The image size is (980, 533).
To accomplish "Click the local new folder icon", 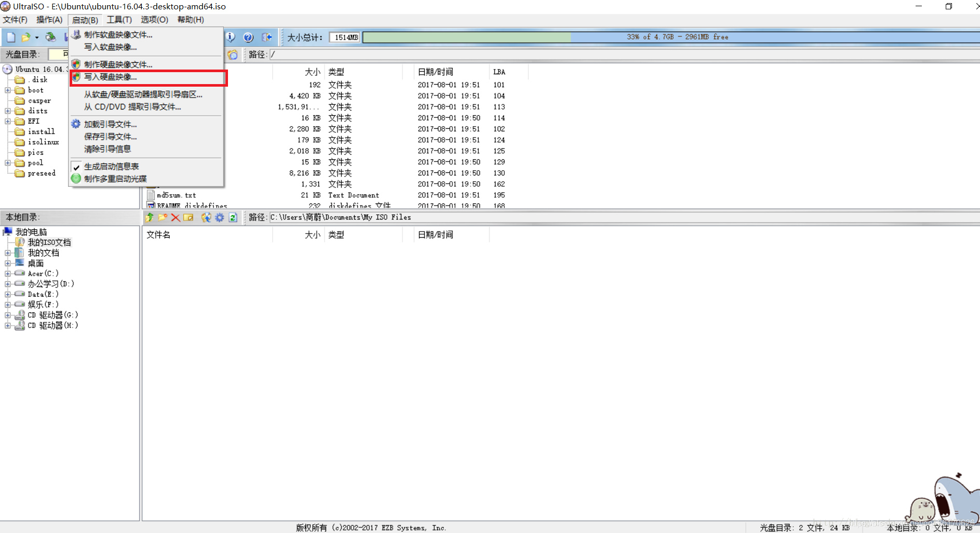I will point(163,217).
